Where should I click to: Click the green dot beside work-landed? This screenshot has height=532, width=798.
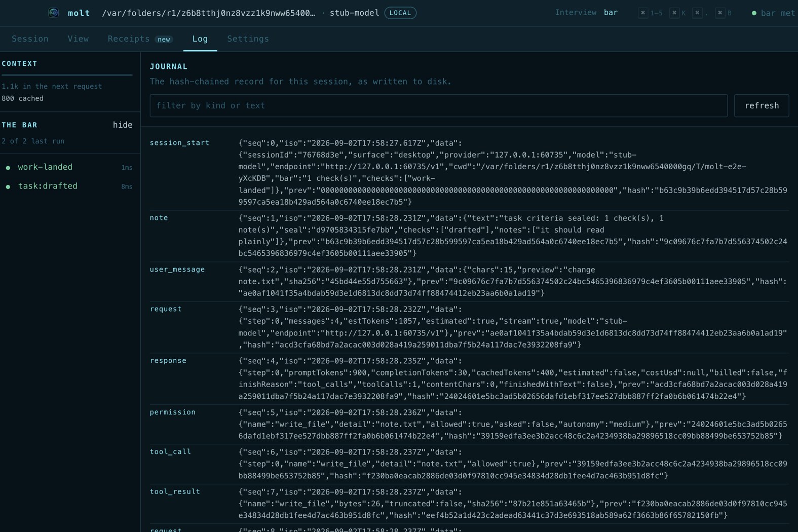pyautogui.click(x=8, y=167)
